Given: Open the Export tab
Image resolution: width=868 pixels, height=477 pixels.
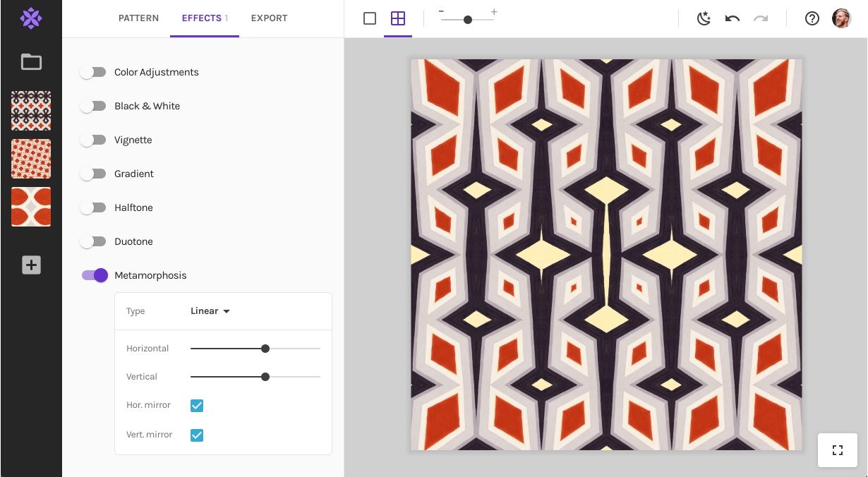Looking at the screenshot, I should [x=269, y=18].
